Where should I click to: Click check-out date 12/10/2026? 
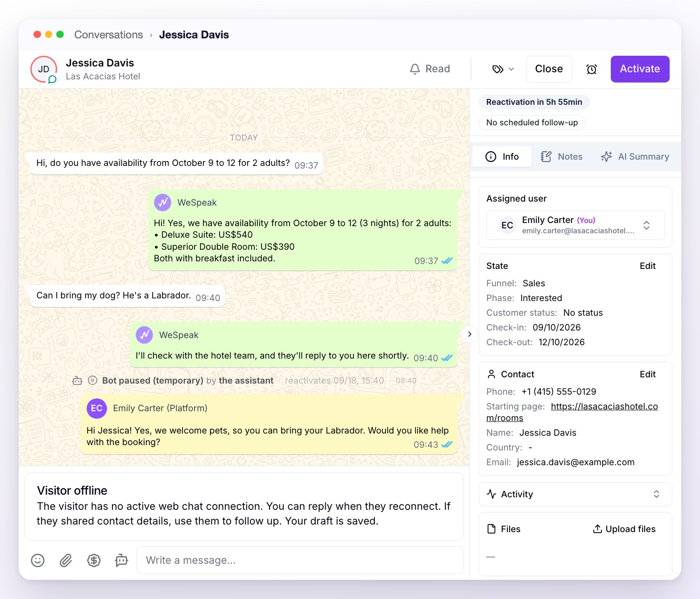click(561, 342)
